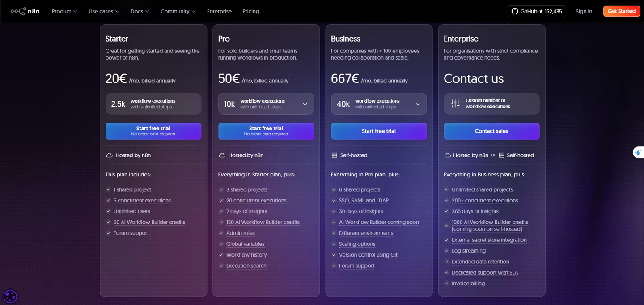Click the checkmark beside Unlimited users
The height and width of the screenshot is (305, 644).
pyautogui.click(x=108, y=211)
